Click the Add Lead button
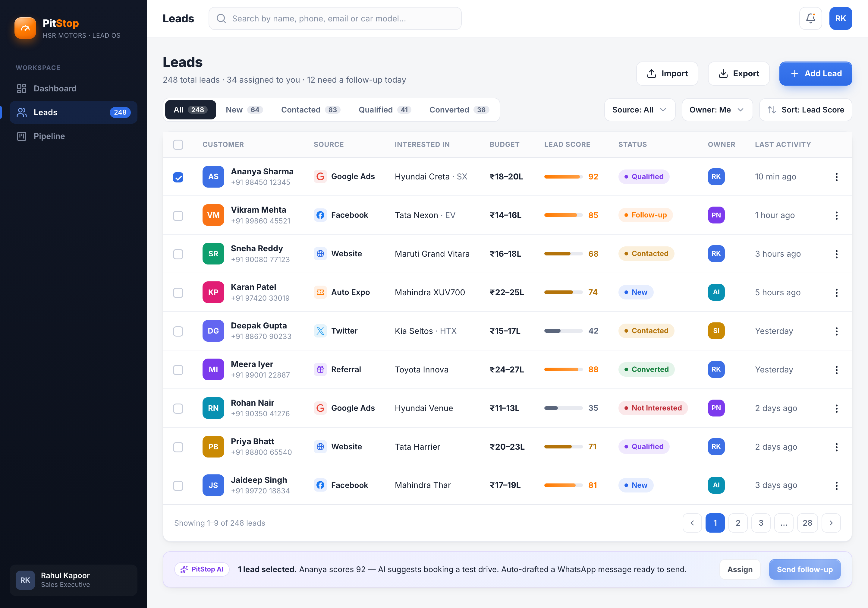 click(x=816, y=73)
